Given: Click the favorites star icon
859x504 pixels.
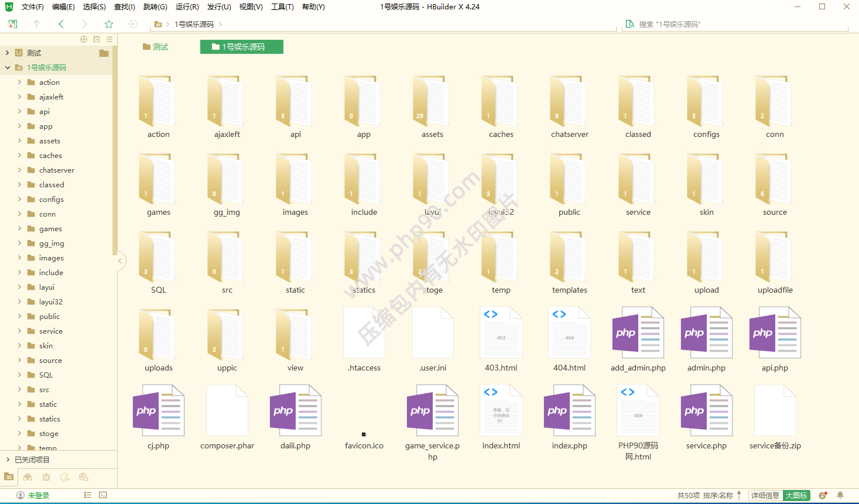Looking at the screenshot, I should point(108,24).
